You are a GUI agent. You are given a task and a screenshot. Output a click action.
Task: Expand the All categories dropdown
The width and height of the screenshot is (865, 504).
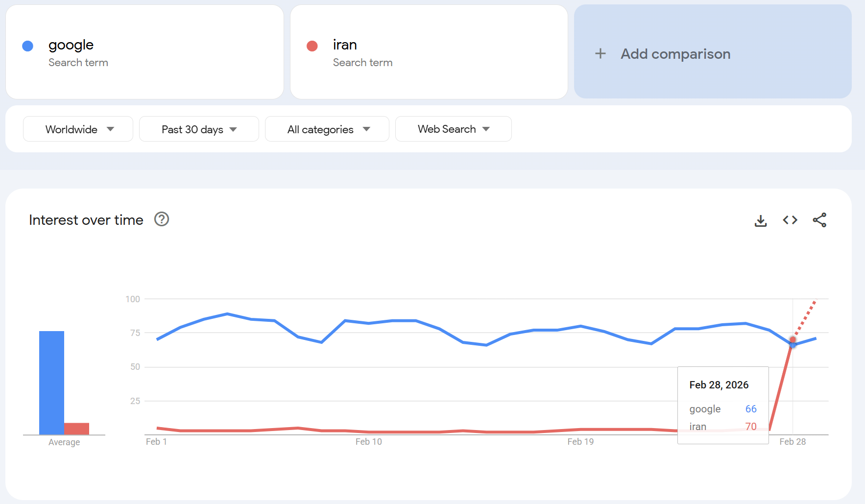pyautogui.click(x=327, y=129)
